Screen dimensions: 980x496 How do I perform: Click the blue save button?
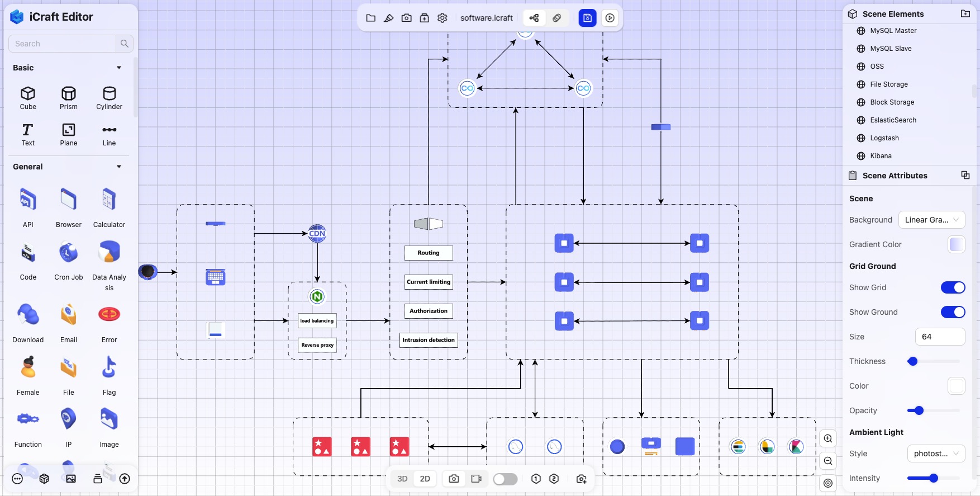[x=587, y=18]
